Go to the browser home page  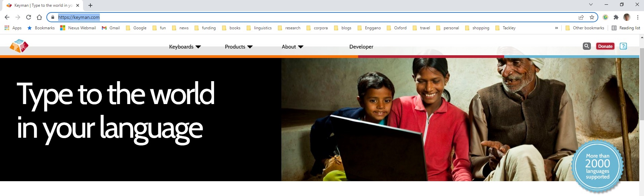pyautogui.click(x=39, y=17)
